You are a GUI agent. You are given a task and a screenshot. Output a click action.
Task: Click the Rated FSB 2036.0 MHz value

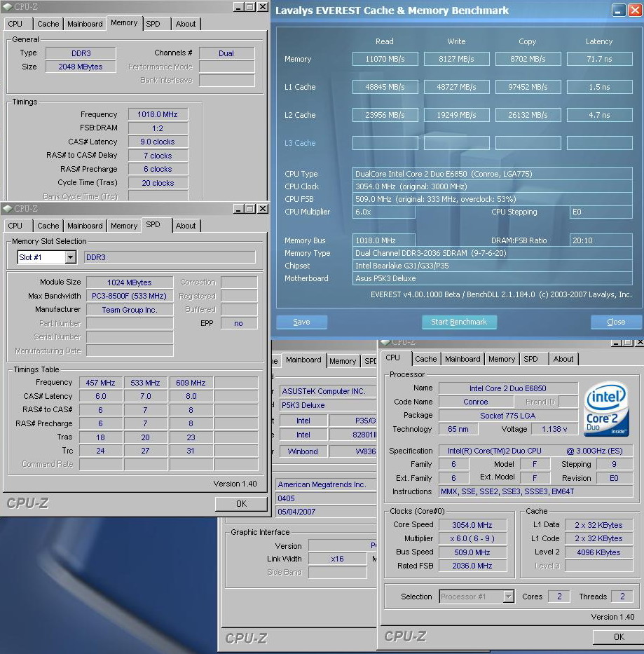[x=472, y=566]
